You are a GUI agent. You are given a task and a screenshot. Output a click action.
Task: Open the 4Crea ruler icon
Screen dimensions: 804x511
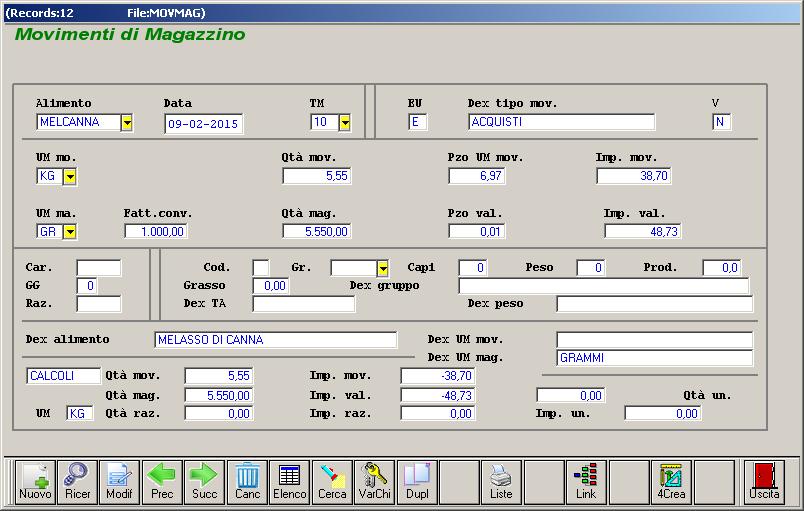coord(671,482)
